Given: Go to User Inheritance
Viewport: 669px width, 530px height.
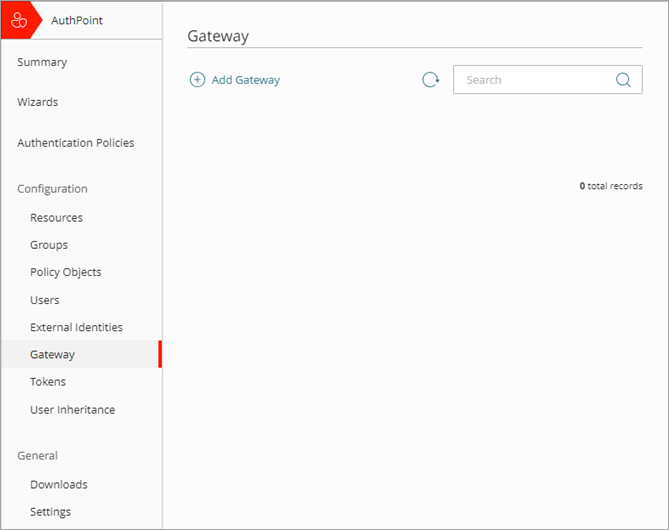Looking at the screenshot, I should click(72, 410).
